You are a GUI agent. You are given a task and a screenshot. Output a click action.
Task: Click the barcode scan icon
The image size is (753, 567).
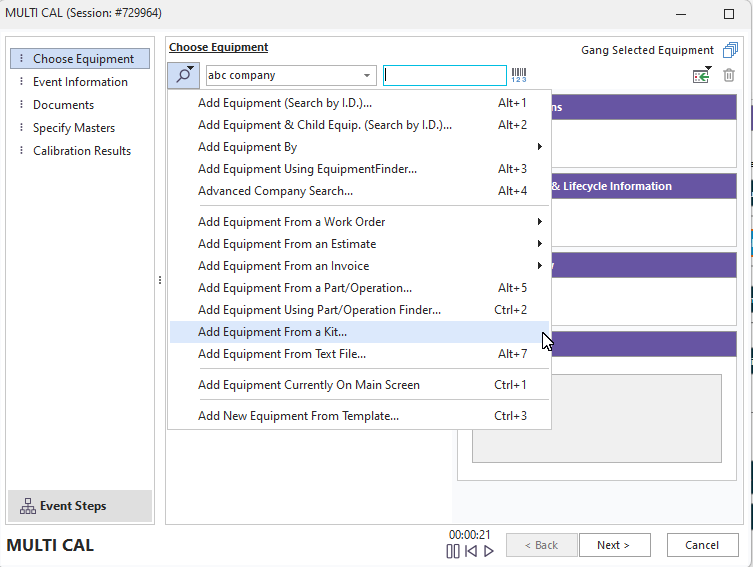click(519, 75)
